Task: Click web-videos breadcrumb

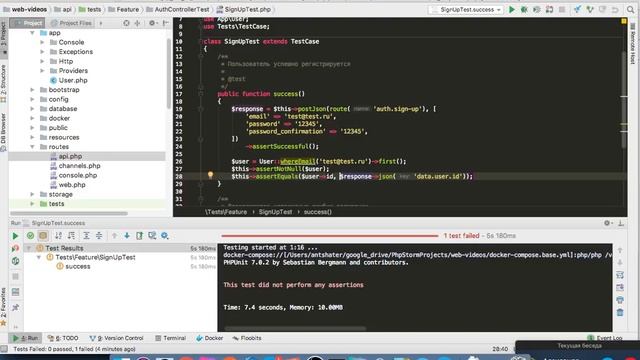Action: [x=25, y=9]
